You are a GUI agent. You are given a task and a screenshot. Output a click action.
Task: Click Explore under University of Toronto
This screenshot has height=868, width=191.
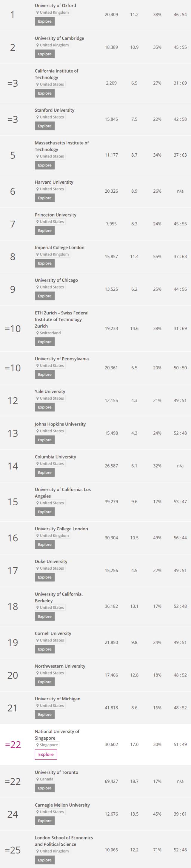point(44,788)
